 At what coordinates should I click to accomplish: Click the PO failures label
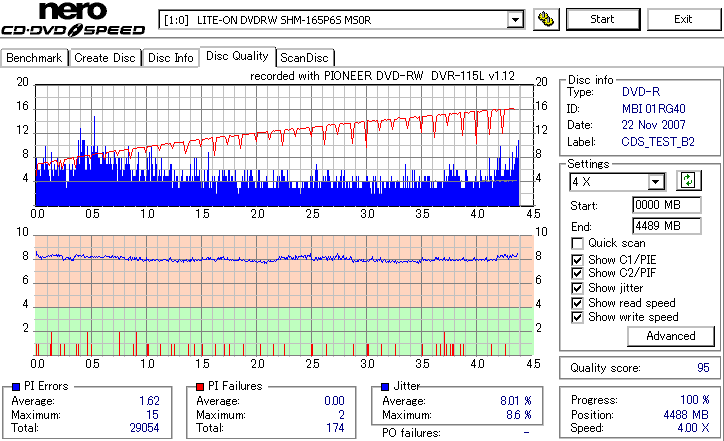click(x=411, y=433)
